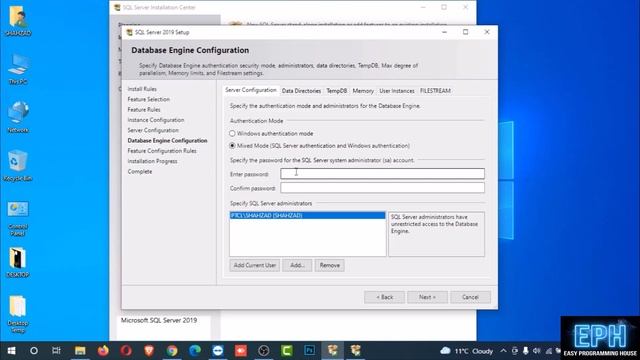Switch to the Data Directories tab

301,91
